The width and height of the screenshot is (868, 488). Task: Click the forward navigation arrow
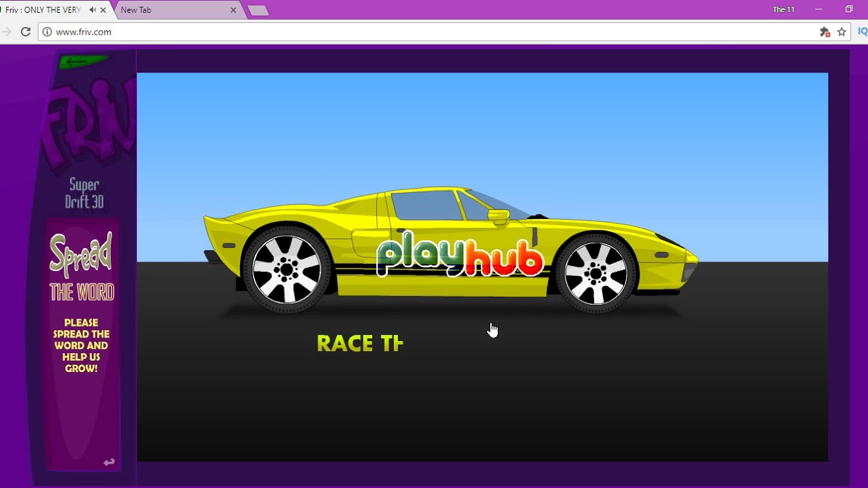pos(7,32)
